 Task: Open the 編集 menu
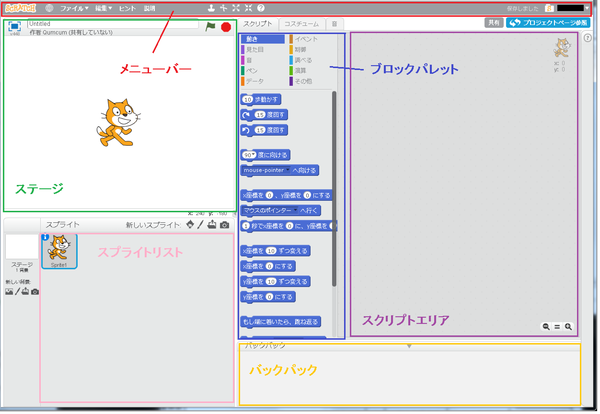(x=103, y=8)
